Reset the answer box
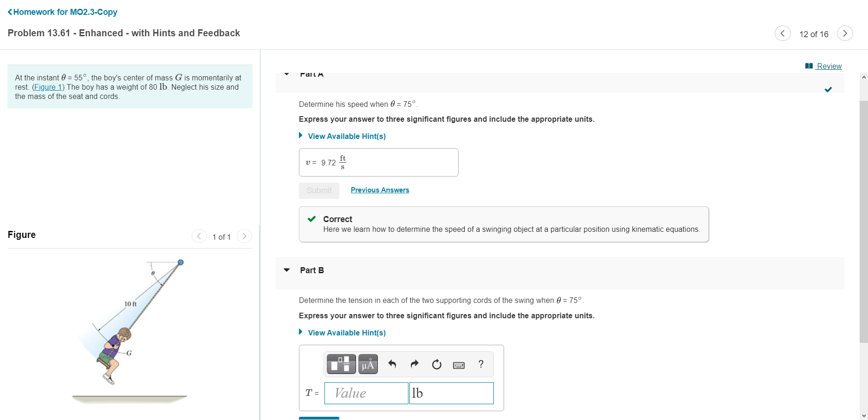868x420 pixels. coord(437,364)
